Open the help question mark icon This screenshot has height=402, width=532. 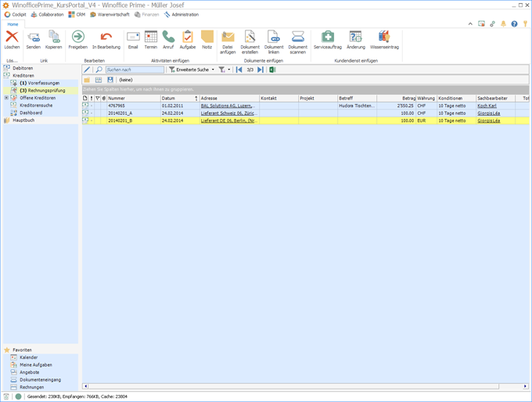(x=514, y=23)
